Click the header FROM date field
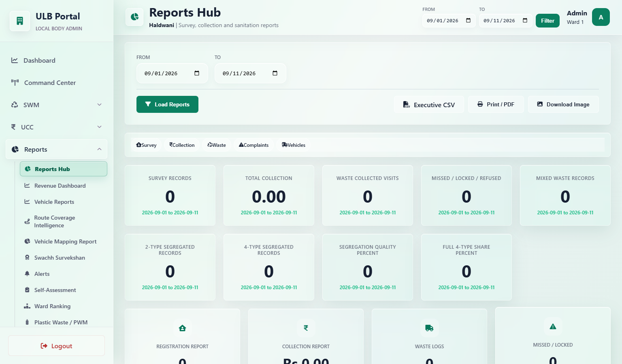 (449, 21)
